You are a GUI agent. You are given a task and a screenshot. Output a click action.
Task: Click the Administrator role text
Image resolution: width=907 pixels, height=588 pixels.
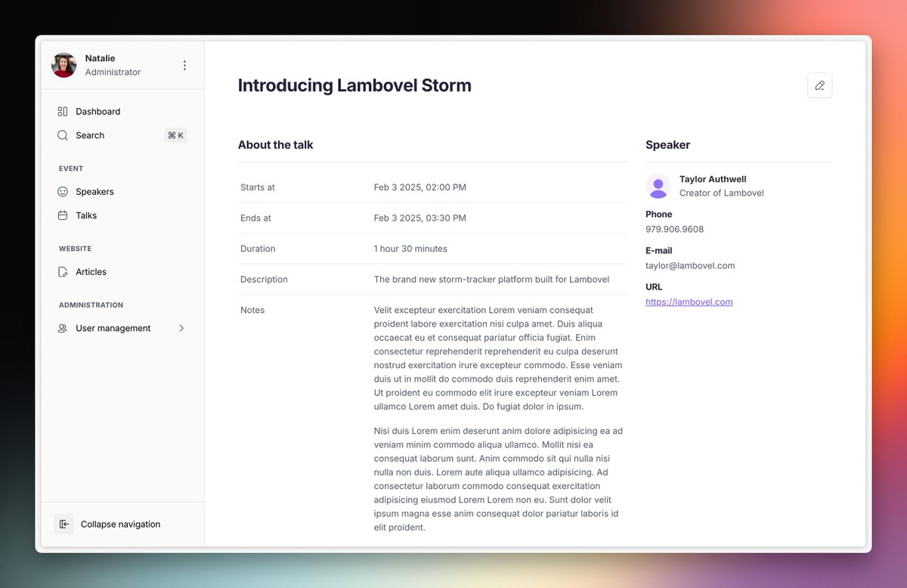113,73
